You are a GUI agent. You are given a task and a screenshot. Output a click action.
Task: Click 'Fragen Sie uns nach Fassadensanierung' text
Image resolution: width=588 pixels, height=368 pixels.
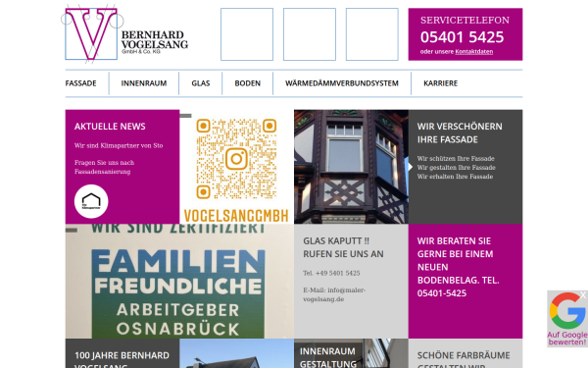(x=104, y=167)
